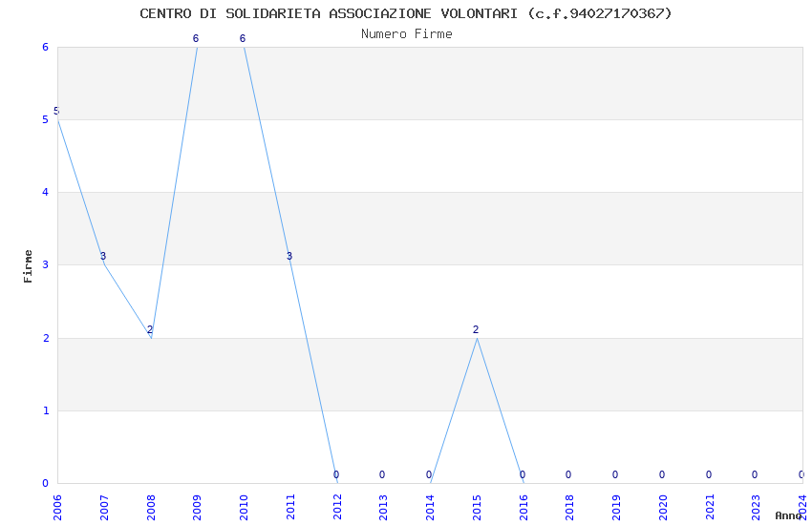Click the data value 3 above 2007
Screen dimensions: 812x525
(103, 256)
